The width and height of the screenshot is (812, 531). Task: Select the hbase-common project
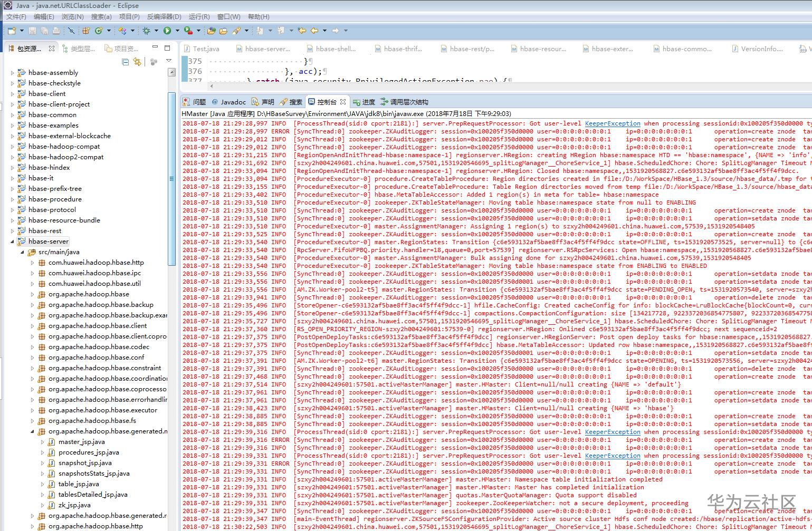coord(52,115)
